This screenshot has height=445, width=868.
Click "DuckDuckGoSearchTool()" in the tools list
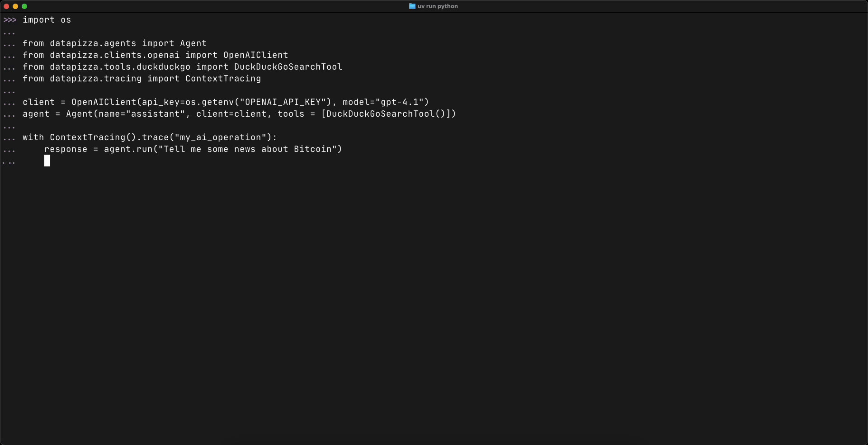click(x=386, y=114)
